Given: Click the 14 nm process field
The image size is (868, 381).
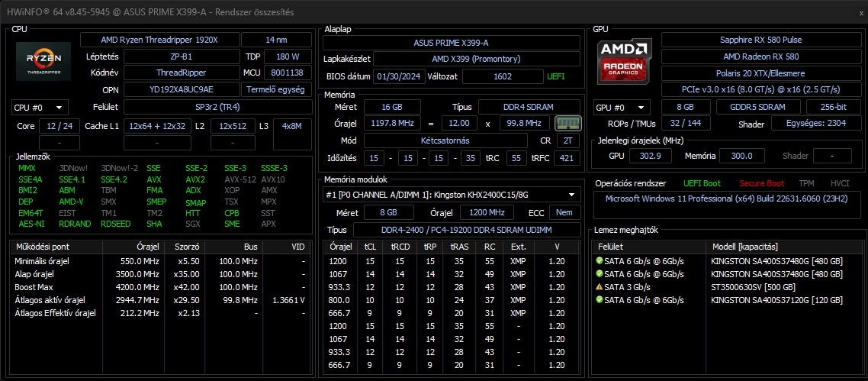Looking at the screenshot, I should coord(276,40).
